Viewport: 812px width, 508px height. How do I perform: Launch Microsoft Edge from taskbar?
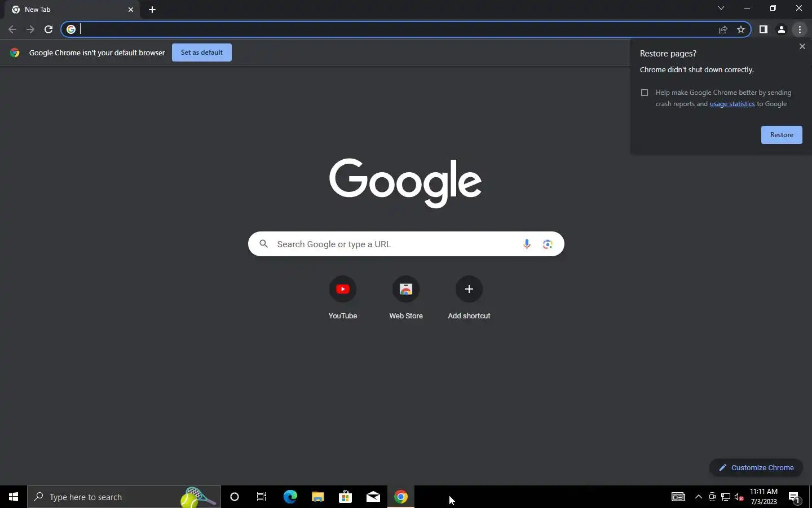(290, 497)
